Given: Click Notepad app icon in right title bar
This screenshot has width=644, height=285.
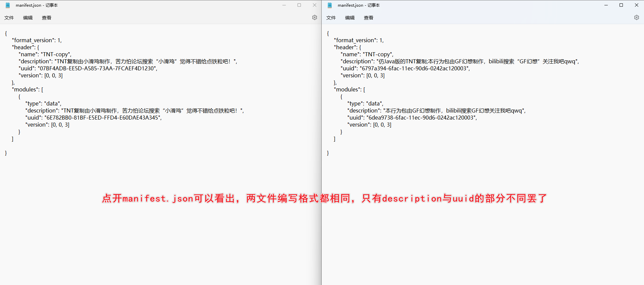Looking at the screenshot, I should [x=330, y=5].
